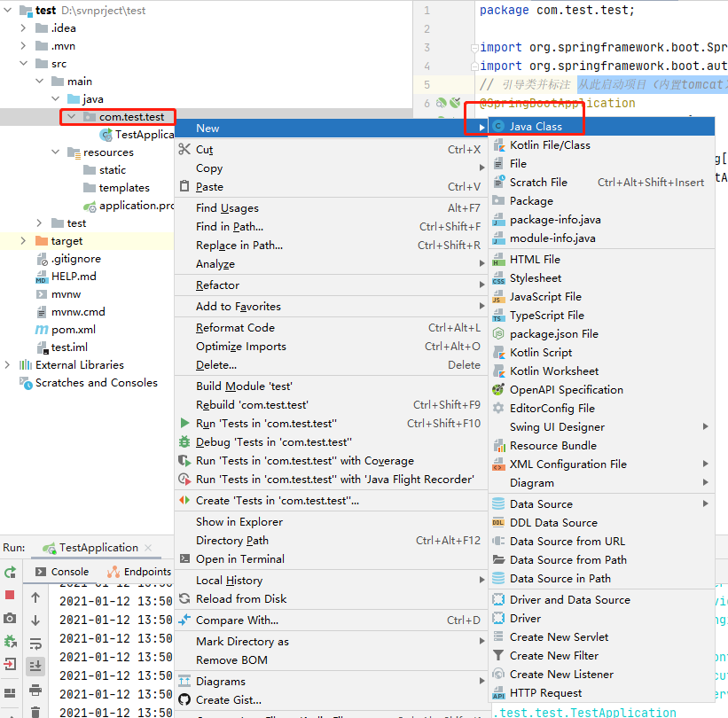
Task: Stop the running TestApplication process
Action: (x=10, y=595)
